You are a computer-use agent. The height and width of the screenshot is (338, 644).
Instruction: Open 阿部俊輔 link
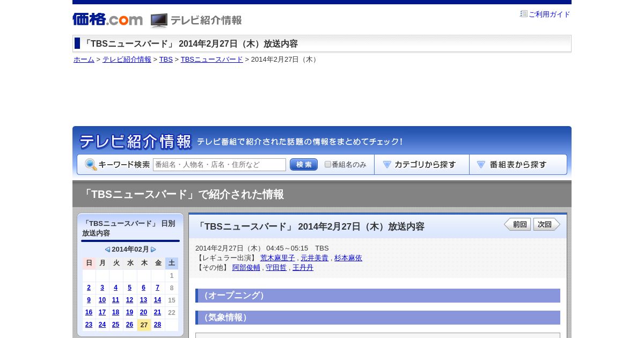246,268
